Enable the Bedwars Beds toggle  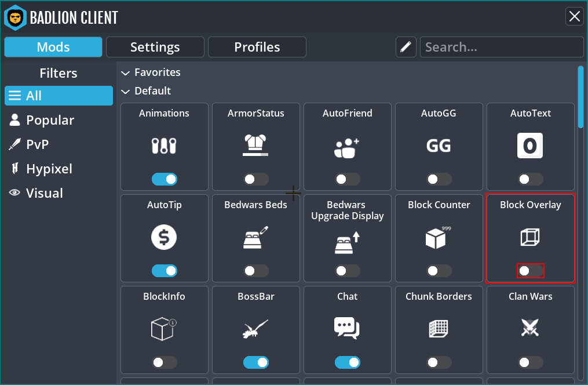tap(255, 271)
